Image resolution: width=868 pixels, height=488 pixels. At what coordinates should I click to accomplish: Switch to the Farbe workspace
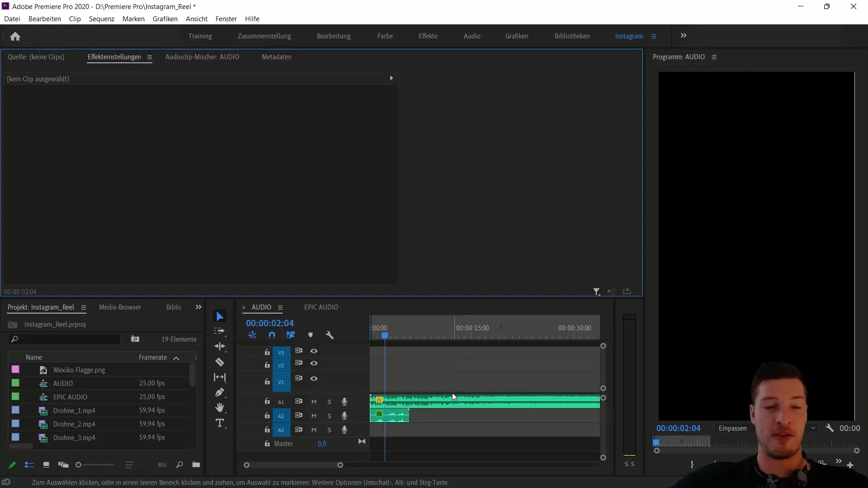(x=385, y=36)
